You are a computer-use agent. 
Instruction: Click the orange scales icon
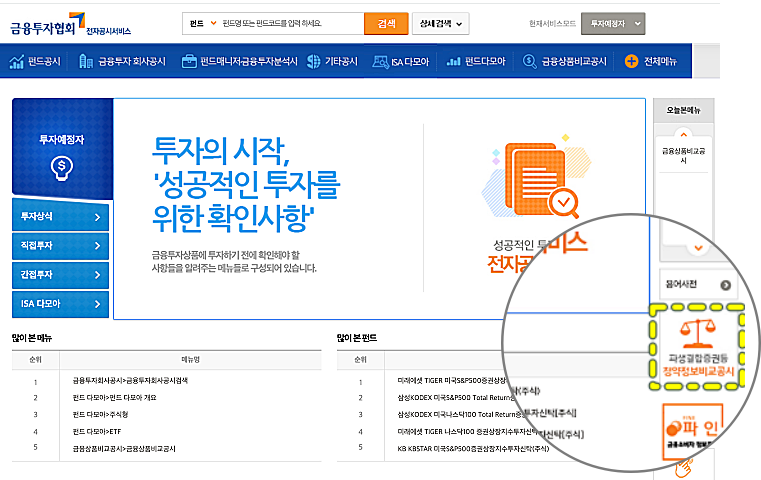[x=697, y=333]
